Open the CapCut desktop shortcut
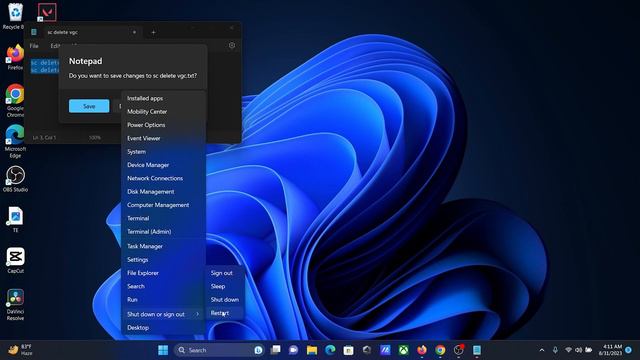Screen dimensions: 640x360 tap(15, 260)
